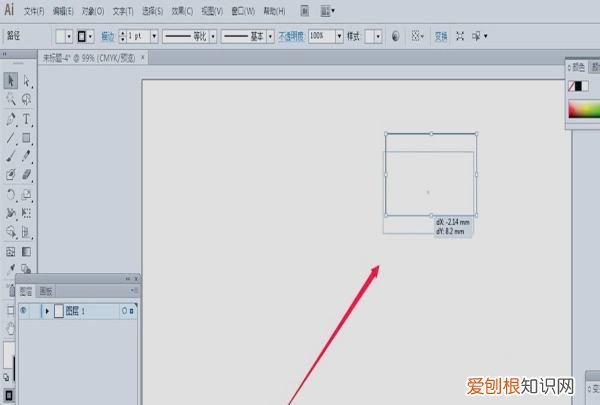Click target circle of 图层 1
Screen dimensions: 600x405
point(123,311)
